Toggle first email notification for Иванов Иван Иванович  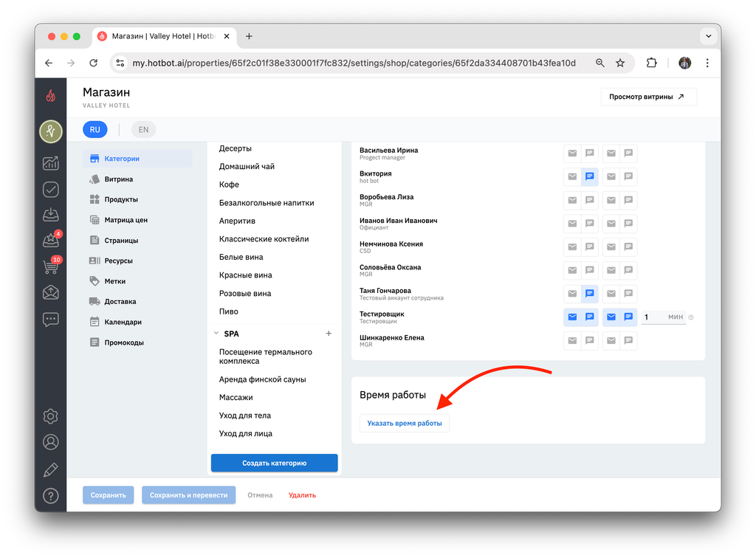coord(572,223)
